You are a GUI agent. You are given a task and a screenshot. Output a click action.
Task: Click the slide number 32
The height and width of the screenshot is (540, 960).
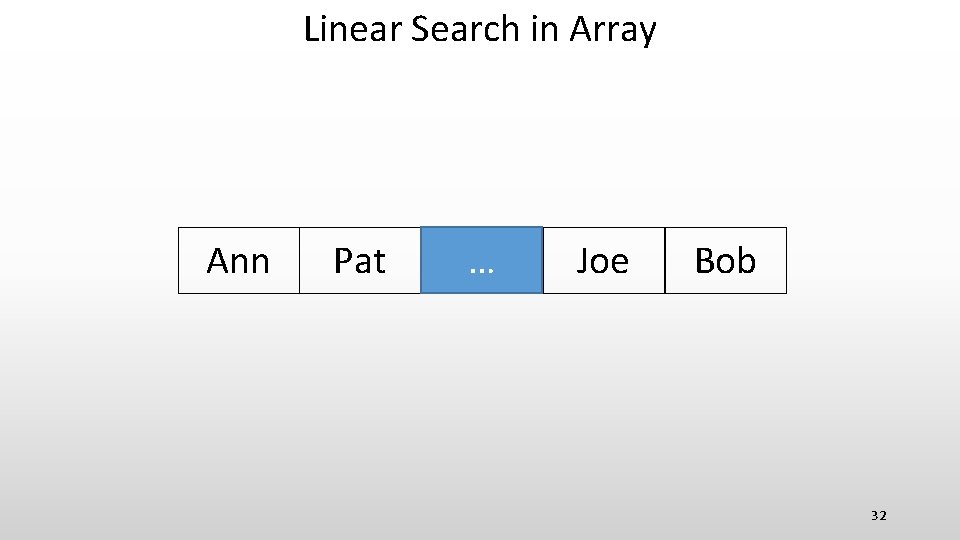coord(878,515)
